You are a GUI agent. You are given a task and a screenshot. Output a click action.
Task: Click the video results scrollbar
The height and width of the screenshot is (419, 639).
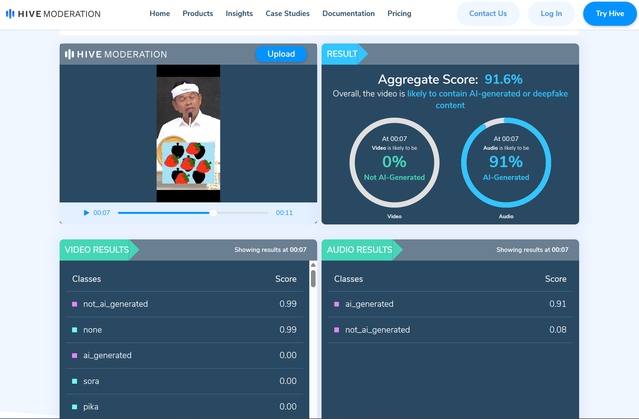314,280
